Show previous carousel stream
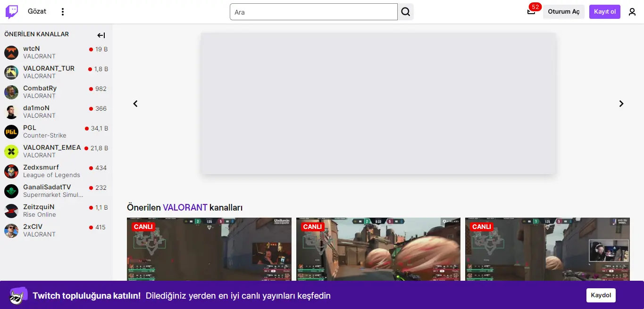The image size is (644, 309). click(x=135, y=104)
